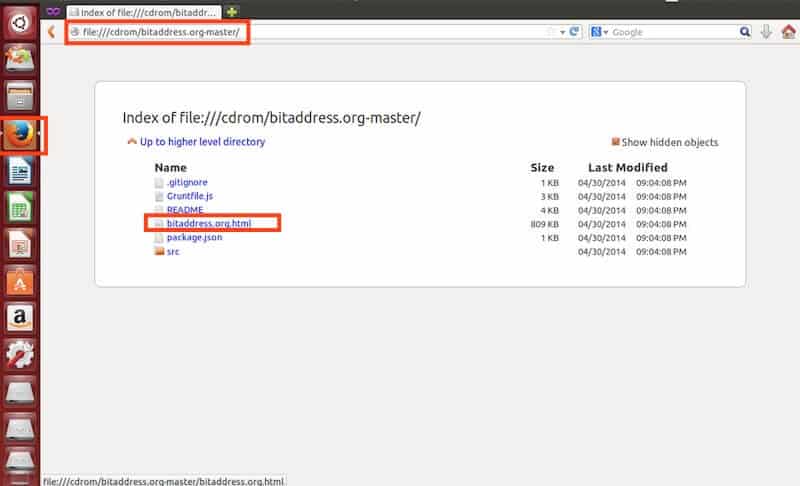Open Ubuntu Software Center dock icon

[19, 280]
